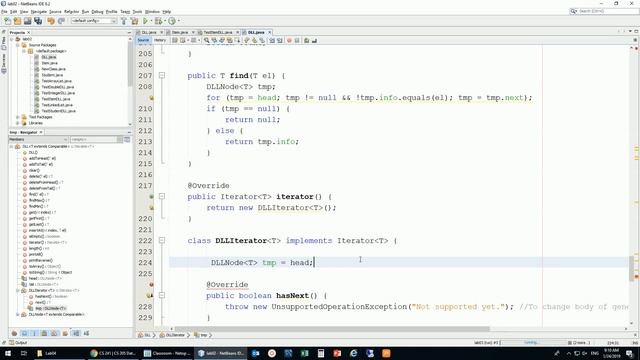Expand the Libraries node in Projects

[x=18, y=123]
